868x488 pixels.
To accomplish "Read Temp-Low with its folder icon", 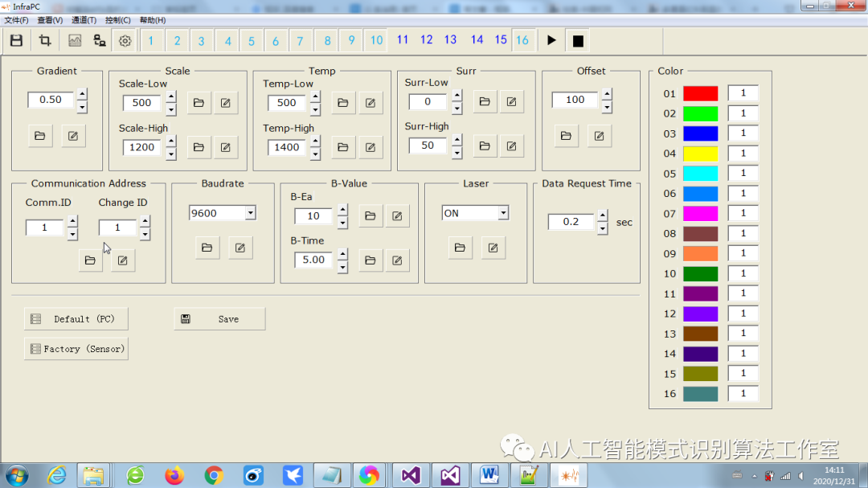I will tap(342, 102).
